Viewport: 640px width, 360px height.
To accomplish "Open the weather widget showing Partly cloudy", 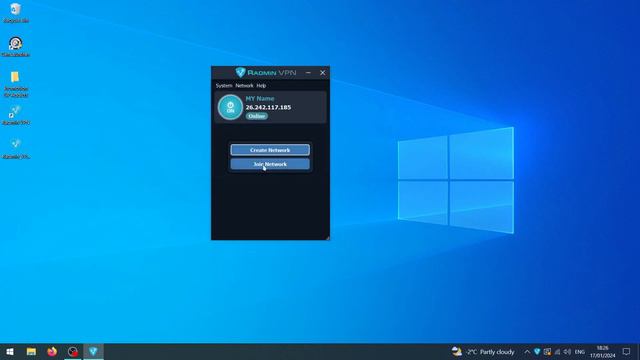I will point(483,351).
